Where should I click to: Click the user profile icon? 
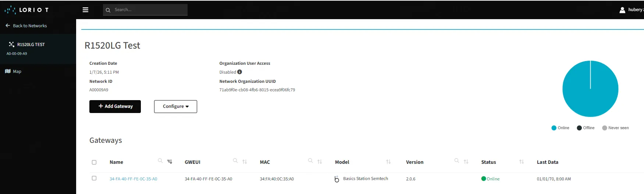click(x=622, y=10)
